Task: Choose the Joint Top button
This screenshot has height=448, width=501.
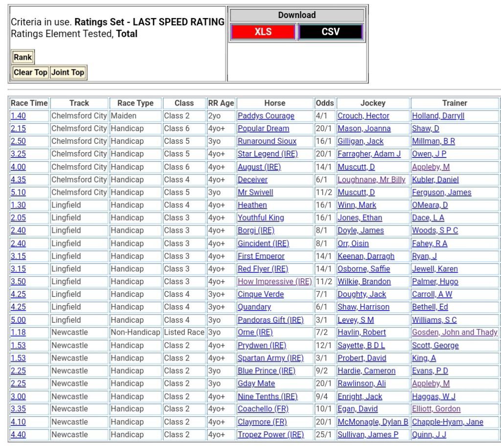Action: point(68,72)
